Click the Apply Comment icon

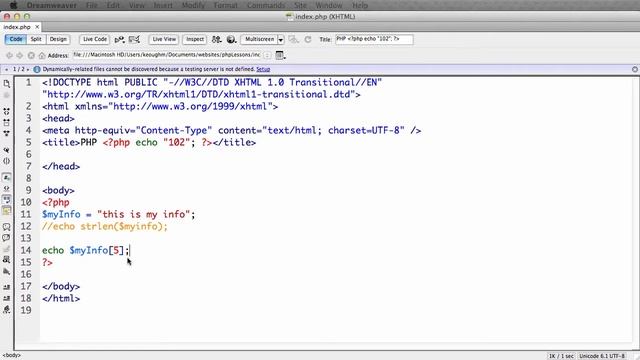coord(7,227)
